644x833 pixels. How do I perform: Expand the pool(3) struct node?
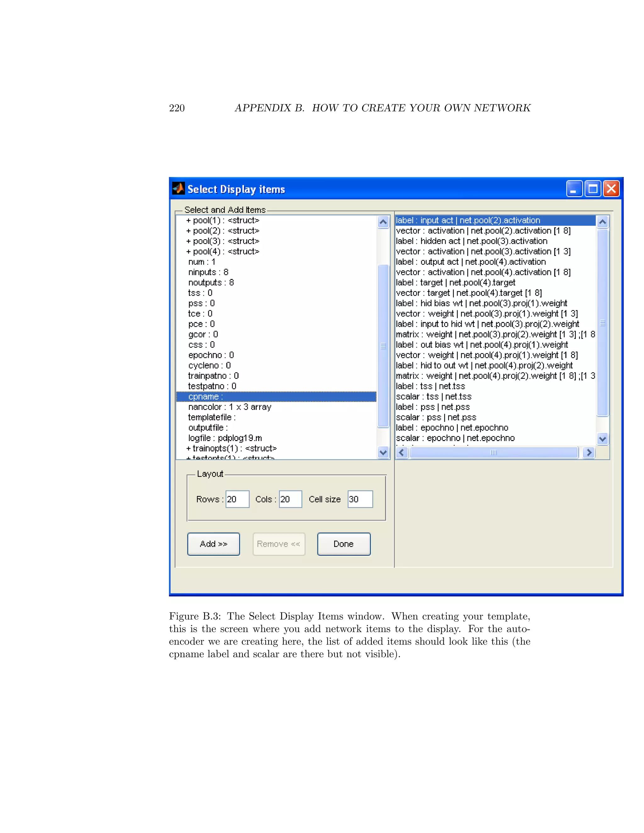(188, 241)
